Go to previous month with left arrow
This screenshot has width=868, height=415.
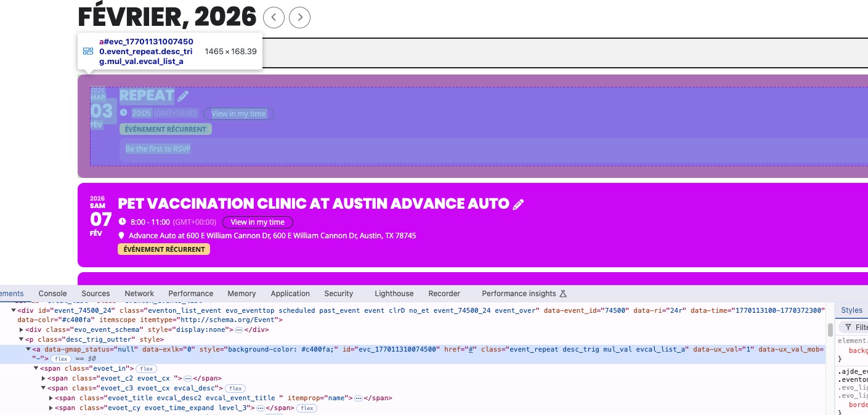click(x=274, y=17)
